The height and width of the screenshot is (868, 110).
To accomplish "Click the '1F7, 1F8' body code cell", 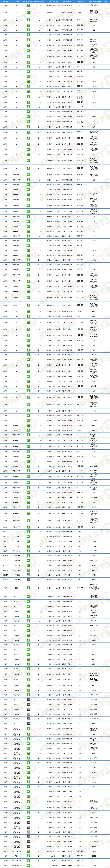I will click(x=80, y=588).
